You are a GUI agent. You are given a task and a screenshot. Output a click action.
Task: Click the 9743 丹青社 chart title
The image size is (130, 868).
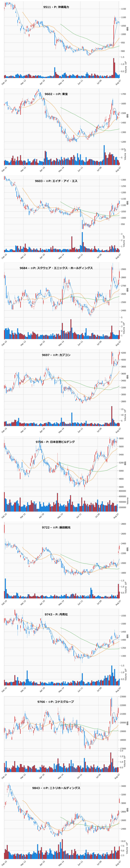[x=56, y=614]
